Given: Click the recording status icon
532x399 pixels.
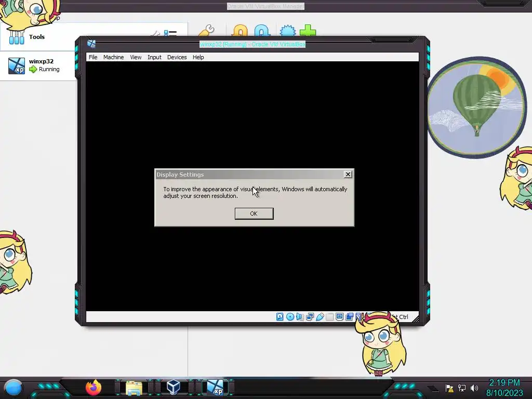Looking at the screenshot, I should tap(349, 316).
